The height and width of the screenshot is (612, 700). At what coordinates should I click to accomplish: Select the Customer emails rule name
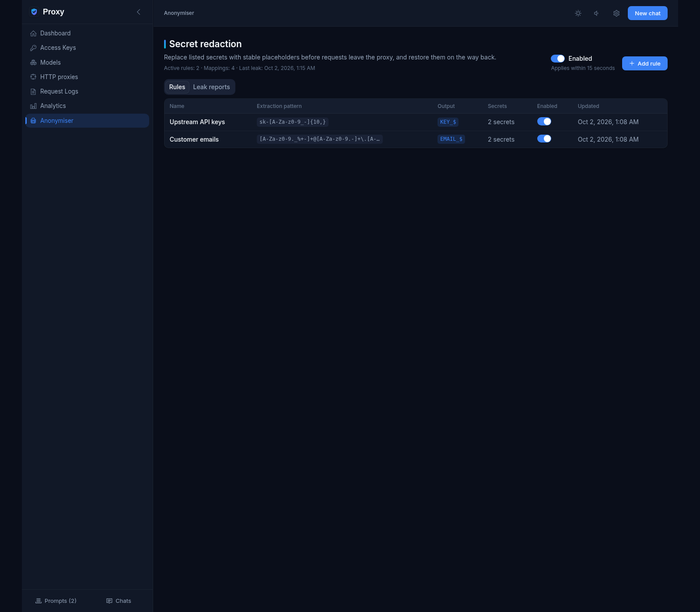click(194, 139)
